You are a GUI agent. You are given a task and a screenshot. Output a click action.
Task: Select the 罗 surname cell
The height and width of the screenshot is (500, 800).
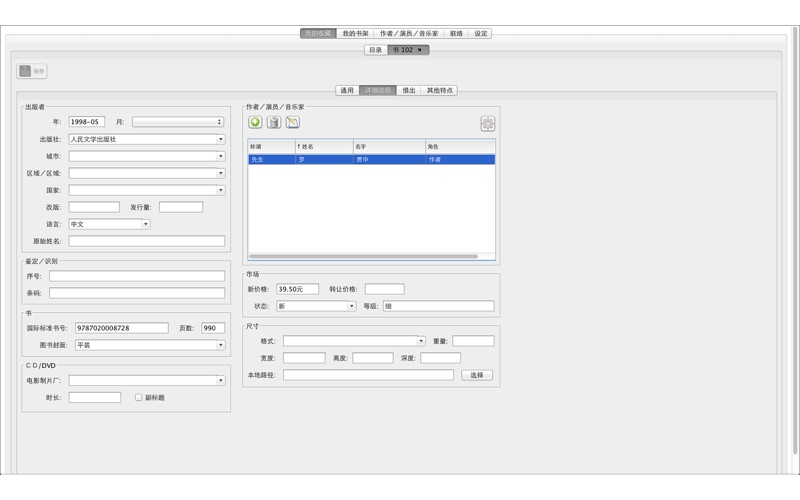pyautogui.click(x=324, y=160)
